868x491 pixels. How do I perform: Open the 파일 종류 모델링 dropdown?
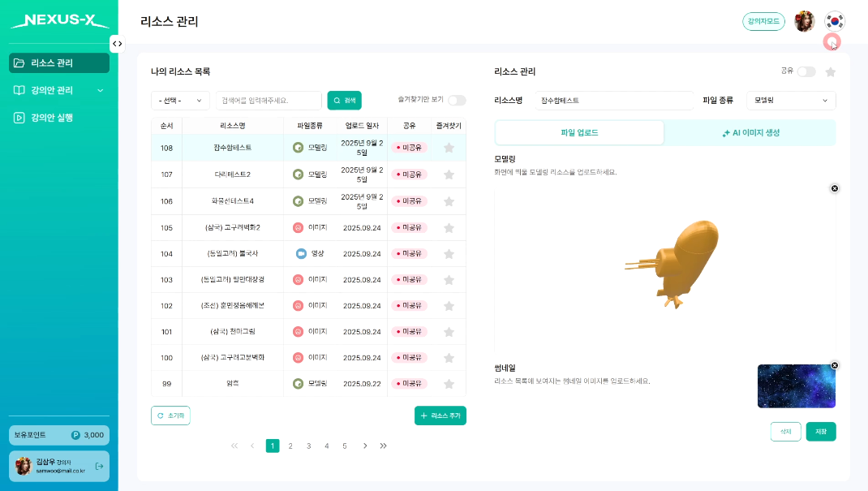[791, 100]
